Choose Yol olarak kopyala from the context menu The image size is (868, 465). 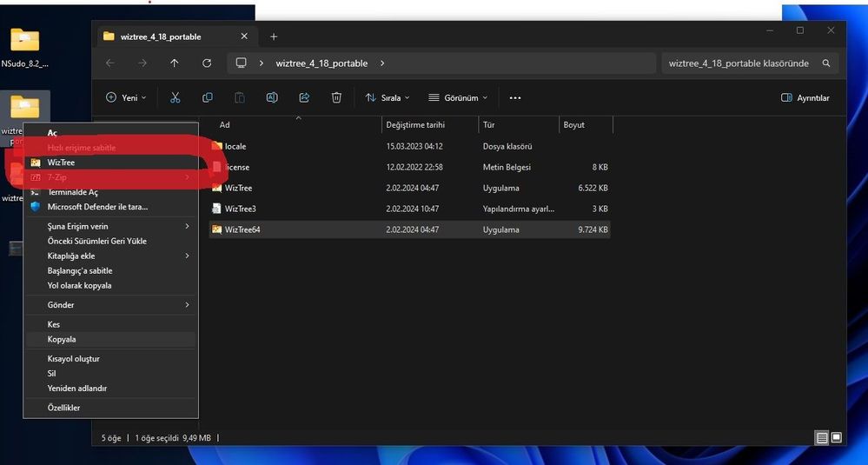point(110,286)
